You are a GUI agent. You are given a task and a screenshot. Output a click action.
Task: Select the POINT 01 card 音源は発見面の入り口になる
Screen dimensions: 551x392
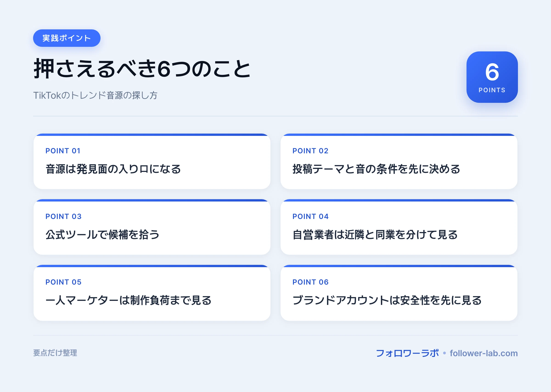[152, 161]
